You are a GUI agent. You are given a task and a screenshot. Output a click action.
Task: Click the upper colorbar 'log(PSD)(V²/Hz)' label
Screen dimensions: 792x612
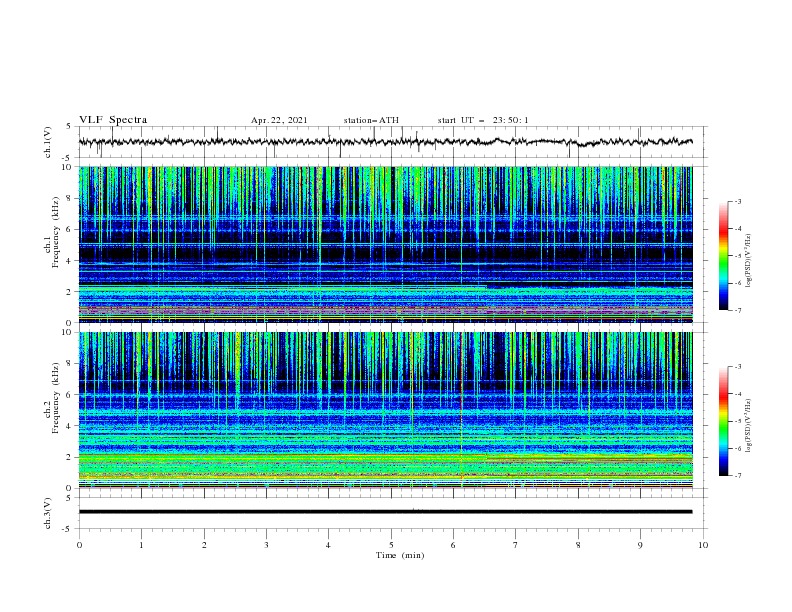point(749,261)
